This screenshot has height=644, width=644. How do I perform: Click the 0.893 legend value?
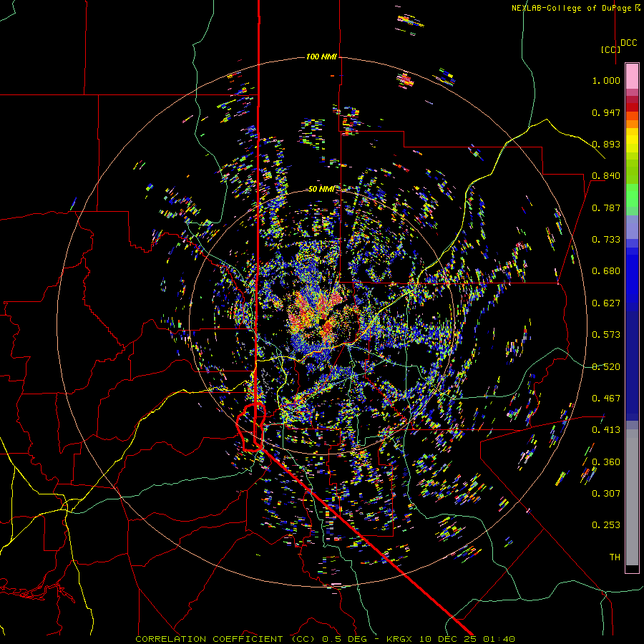tap(606, 144)
